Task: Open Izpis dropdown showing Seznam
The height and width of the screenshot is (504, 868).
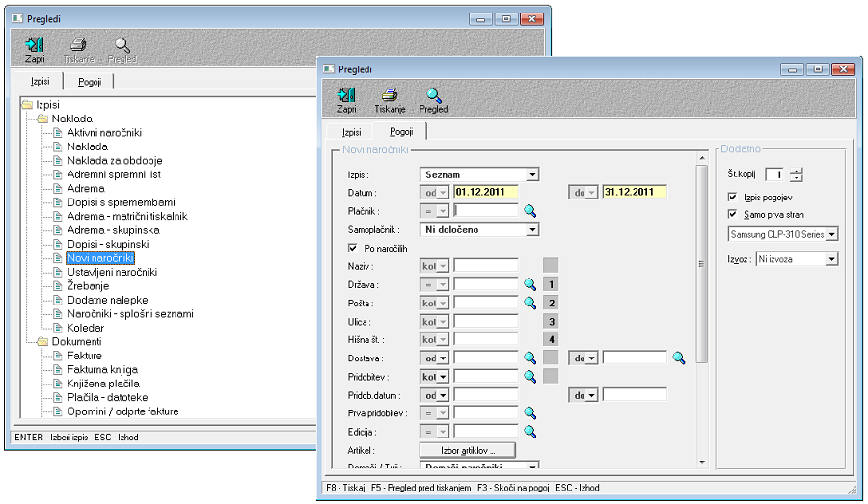Action: click(532, 174)
